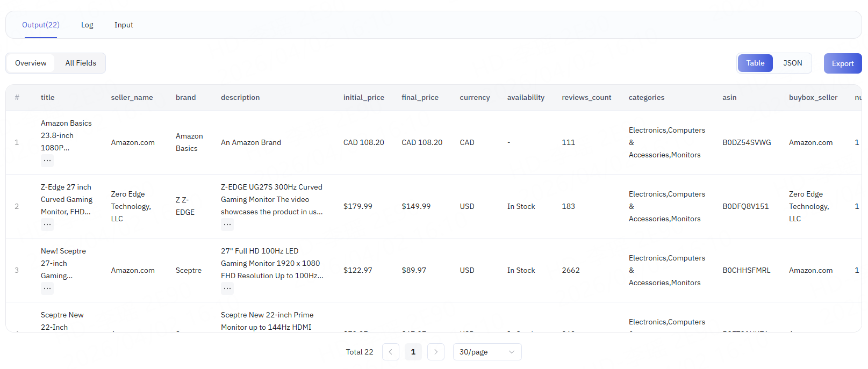Viewport: 868px width, 369px height.
Task: Expand New! Sceptre title ellipsis
Action: [x=47, y=288]
